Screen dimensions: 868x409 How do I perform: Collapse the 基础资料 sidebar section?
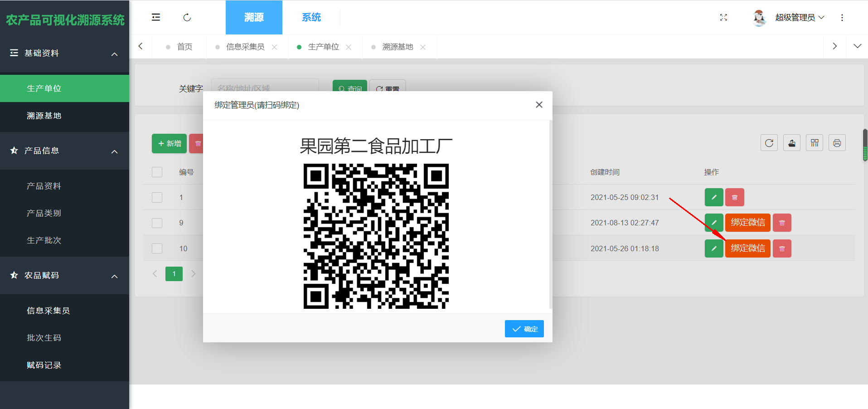click(64, 54)
